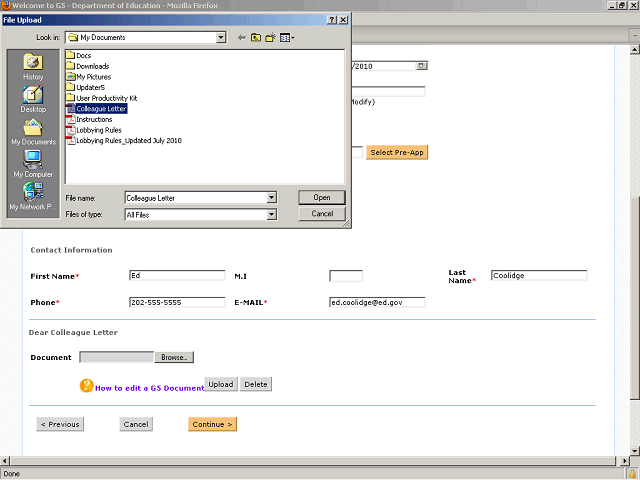This screenshot has height=480, width=640.
Task: Open the calendar picker beside the date field
Action: click(x=421, y=66)
